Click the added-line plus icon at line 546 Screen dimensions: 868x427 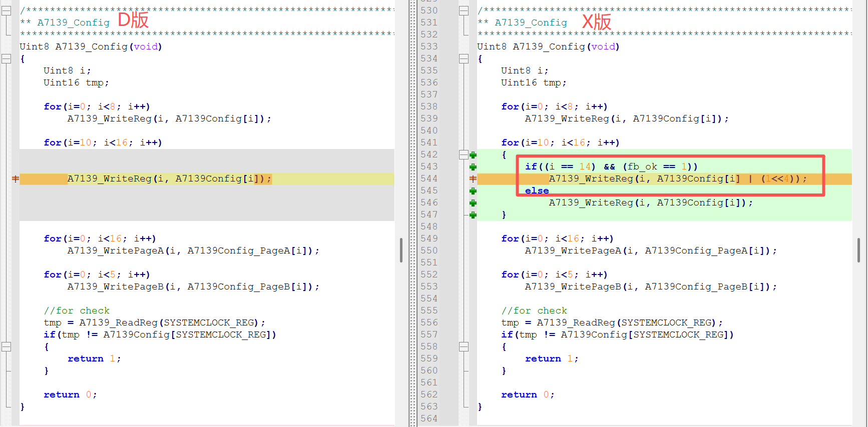click(473, 203)
